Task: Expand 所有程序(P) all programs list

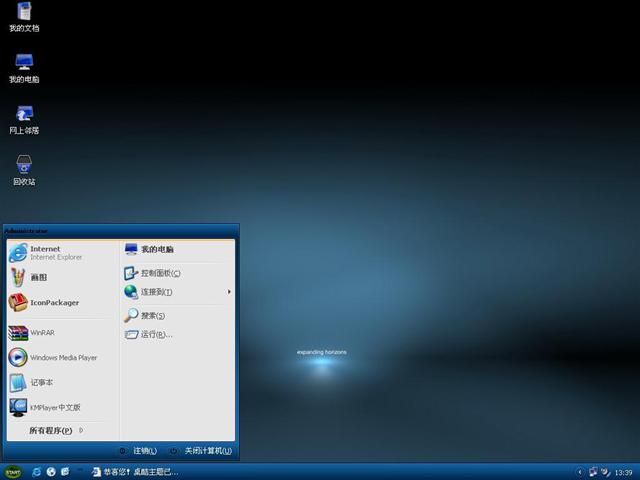Action: [56, 430]
